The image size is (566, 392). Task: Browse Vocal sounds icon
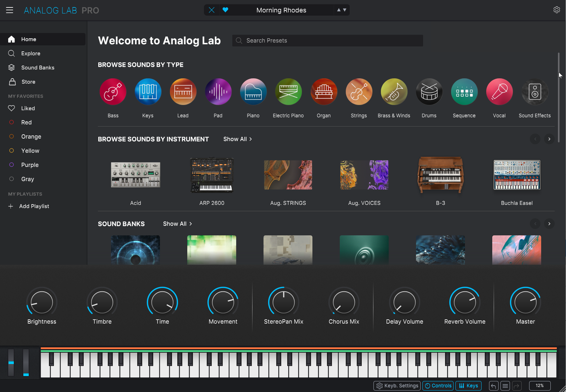point(499,92)
